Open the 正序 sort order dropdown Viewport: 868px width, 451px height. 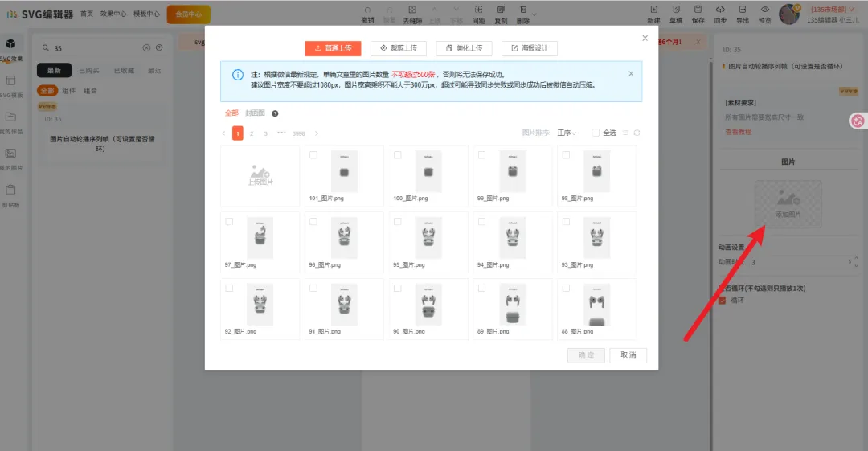coord(567,133)
